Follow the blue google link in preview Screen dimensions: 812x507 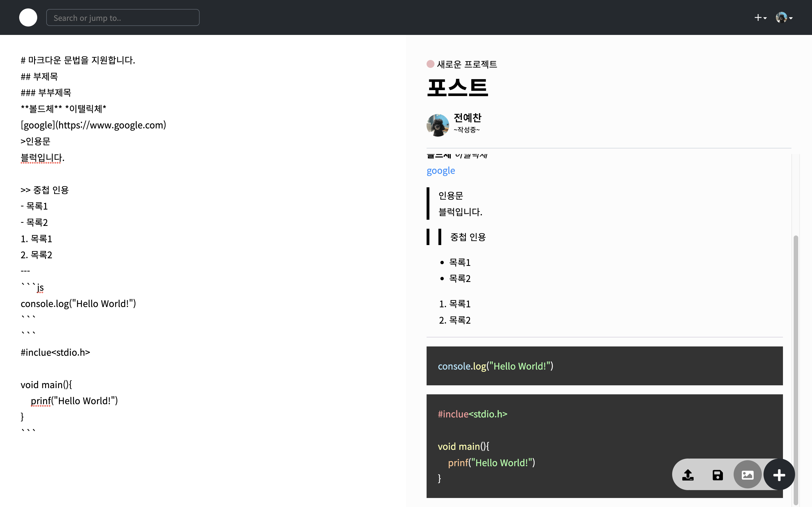(x=441, y=171)
